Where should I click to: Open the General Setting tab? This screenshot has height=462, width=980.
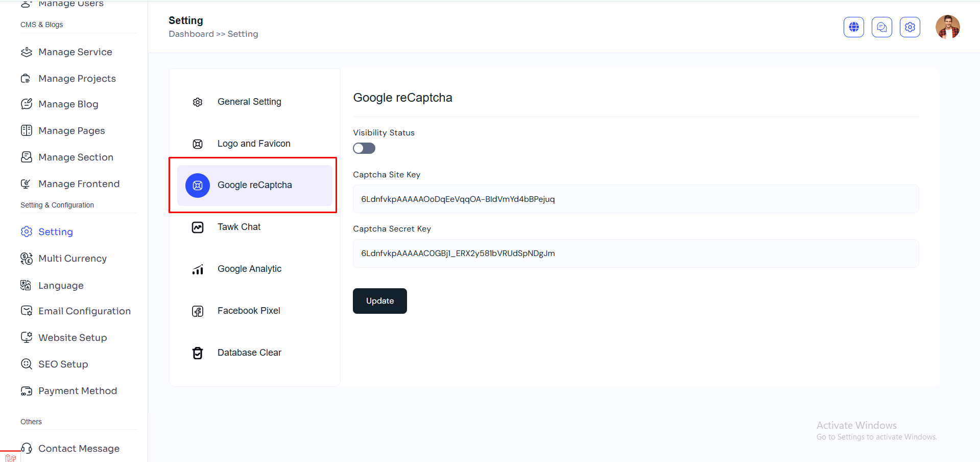coord(249,102)
